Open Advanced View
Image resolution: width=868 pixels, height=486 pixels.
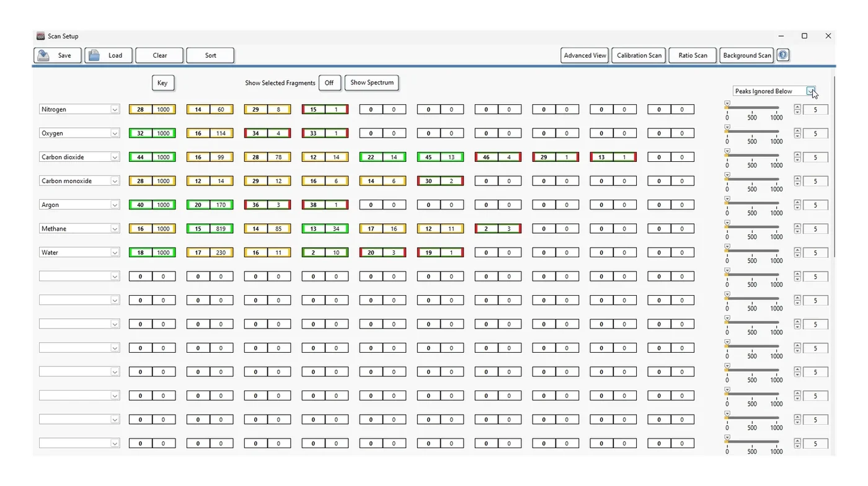click(585, 55)
